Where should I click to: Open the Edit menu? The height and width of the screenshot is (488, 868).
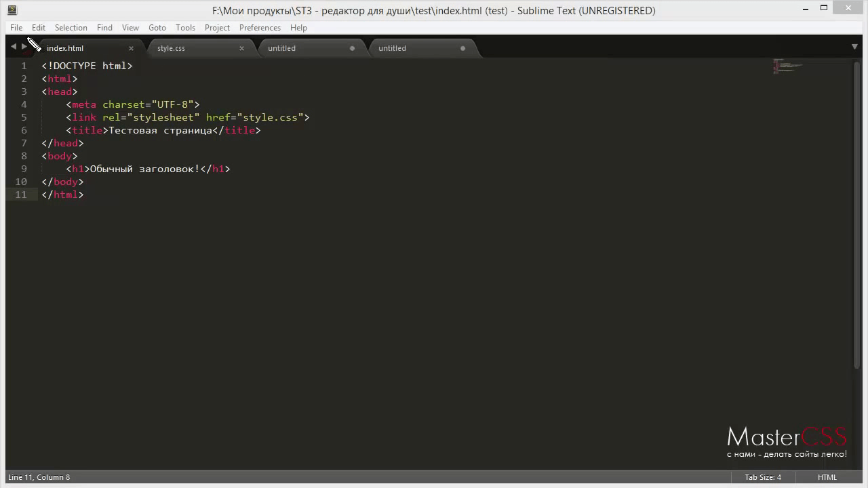click(x=39, y=28)
